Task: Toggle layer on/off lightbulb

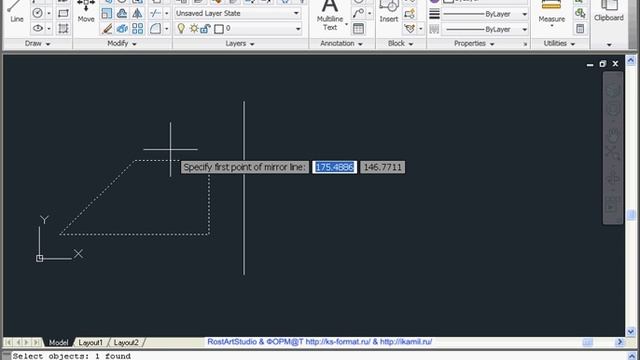Action: coord(181,28)
